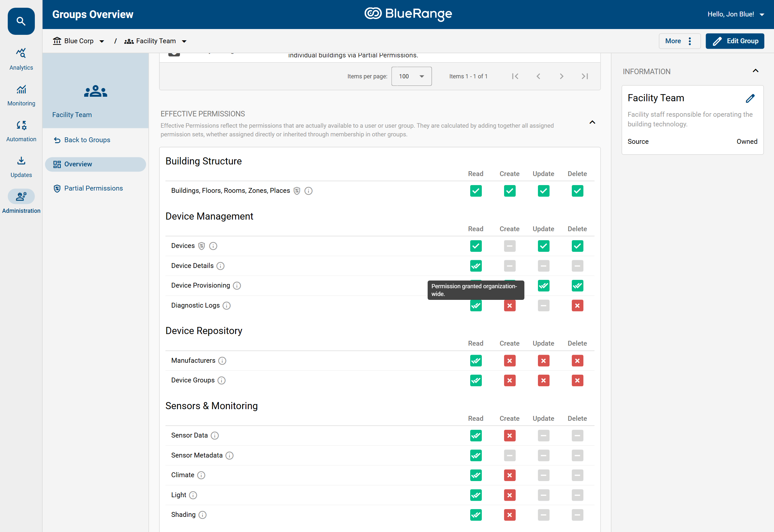Click Read checkbox for Buildings, Floors, Rooms row
774x532 pixels.
coord(476,191)
